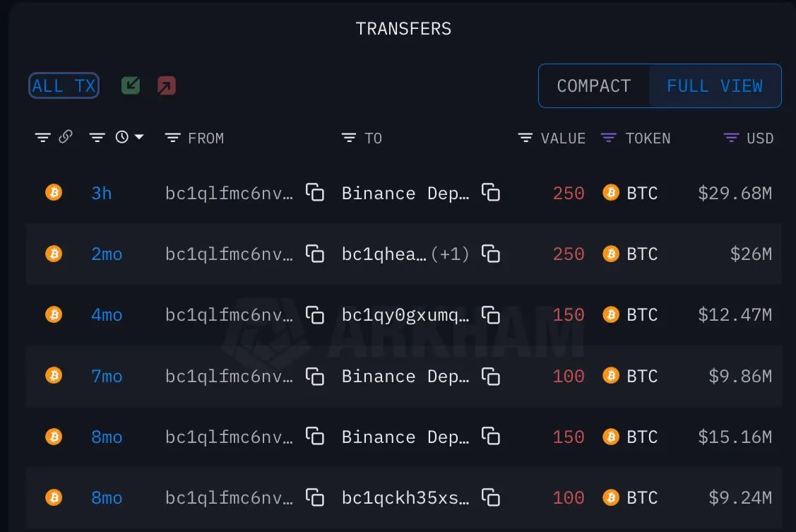Copy Binance Deposit address in the 3h row
796x532 pixels.
(490, 192)
